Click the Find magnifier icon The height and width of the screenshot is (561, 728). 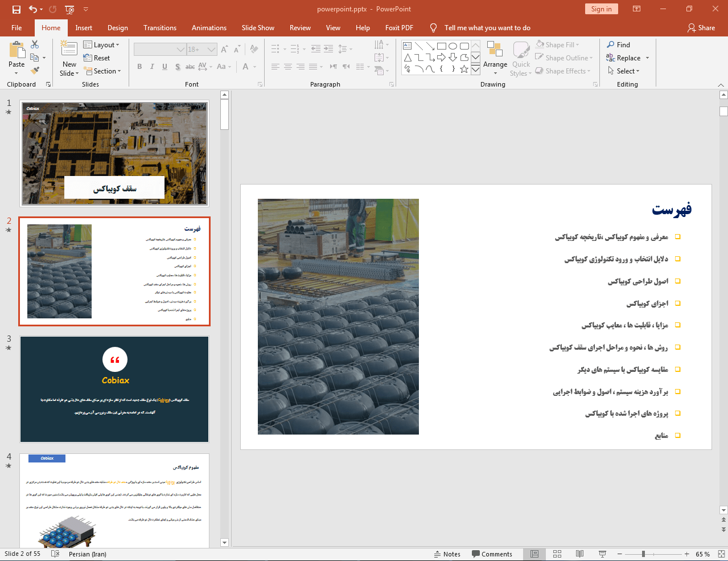pos(611,45)
